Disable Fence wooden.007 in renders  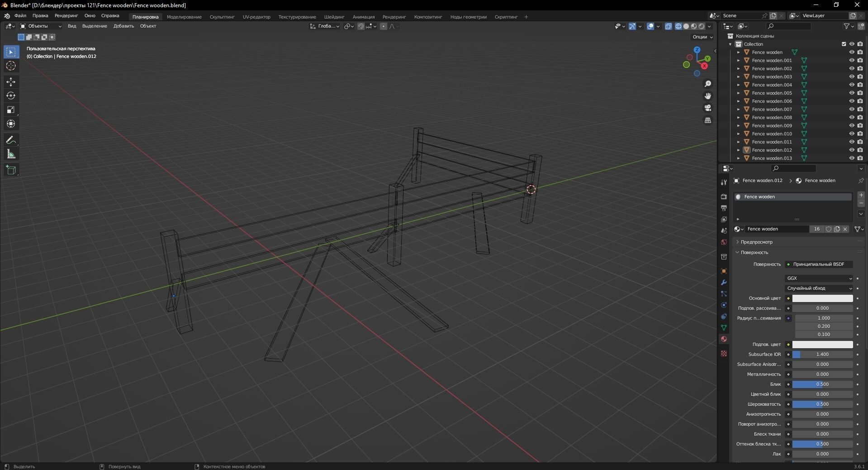pos(860,109)
